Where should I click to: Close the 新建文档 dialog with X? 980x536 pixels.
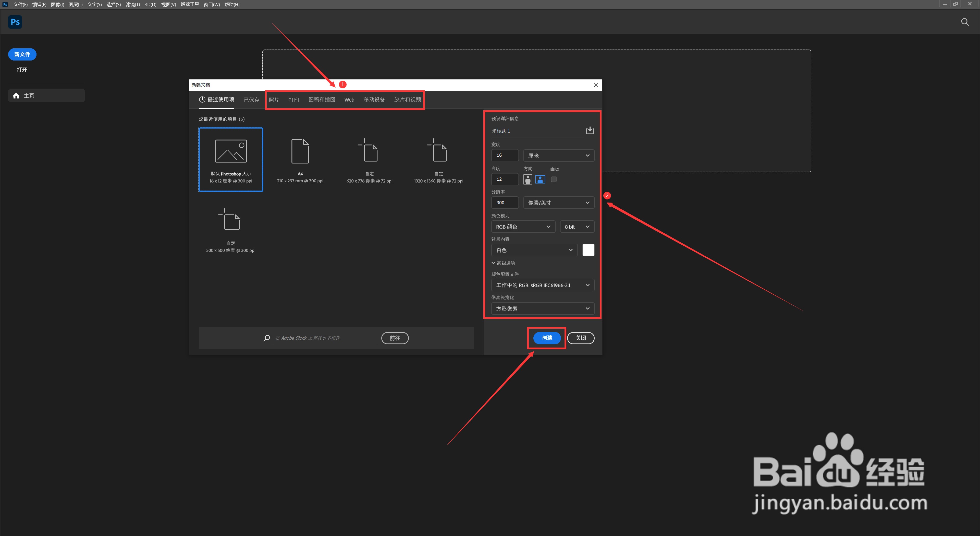coord(596,85)
